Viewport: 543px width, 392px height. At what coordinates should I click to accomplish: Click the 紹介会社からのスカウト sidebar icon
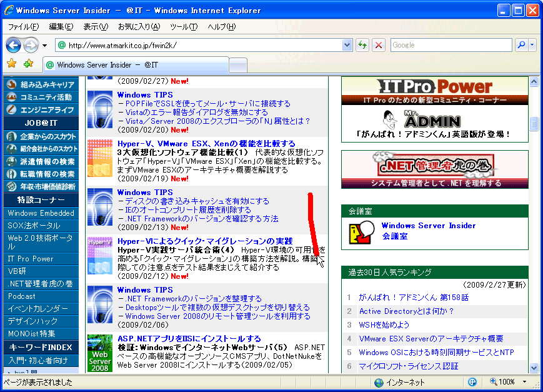[12, 149]
